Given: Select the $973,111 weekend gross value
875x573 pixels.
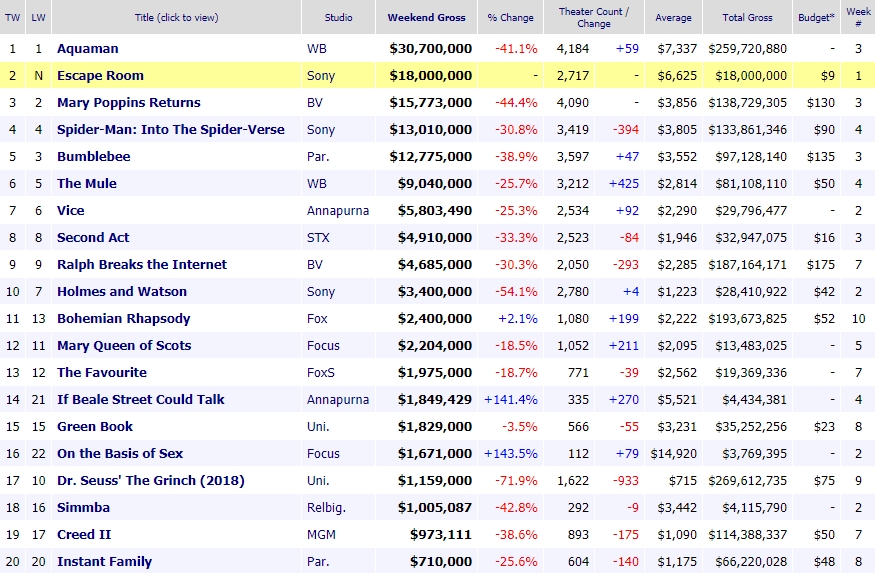Looking at the screenshot, I should click(441, 535).
